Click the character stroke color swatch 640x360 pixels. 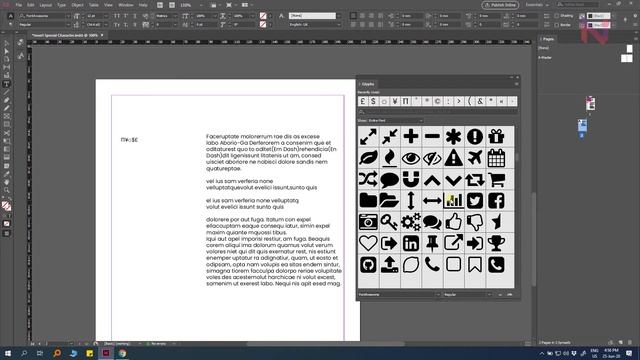pyautogui.click(x=263, y=24)
